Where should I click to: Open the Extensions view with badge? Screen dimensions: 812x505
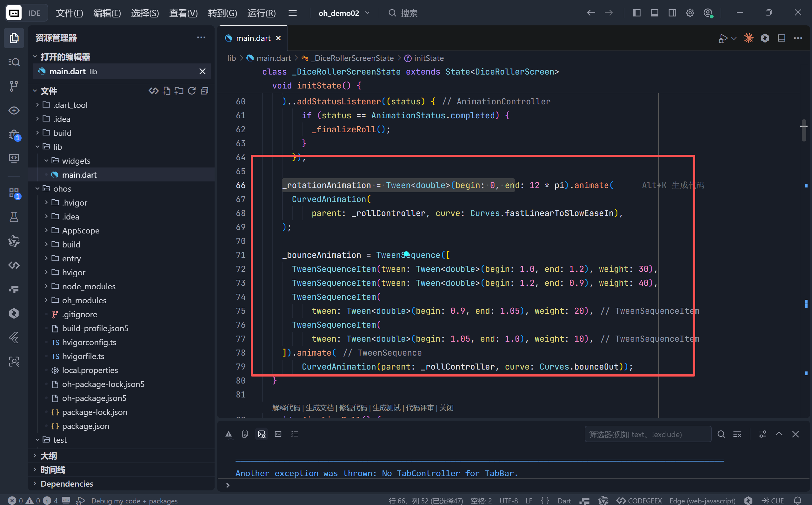pos(14,193)
